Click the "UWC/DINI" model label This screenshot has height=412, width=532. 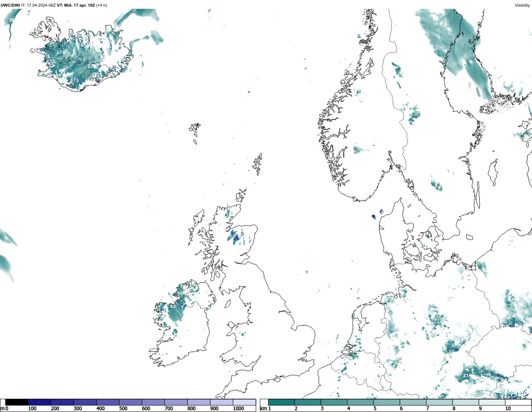[10, 5]
